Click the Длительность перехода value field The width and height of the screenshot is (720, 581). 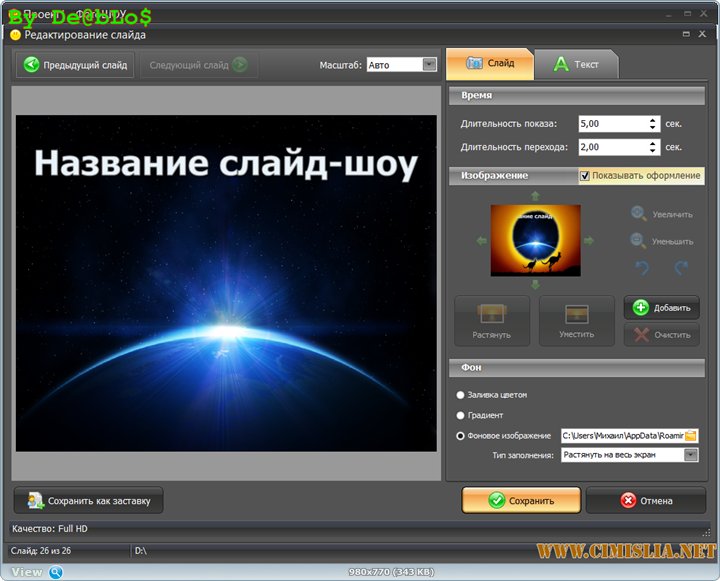[x=612, y=147]
